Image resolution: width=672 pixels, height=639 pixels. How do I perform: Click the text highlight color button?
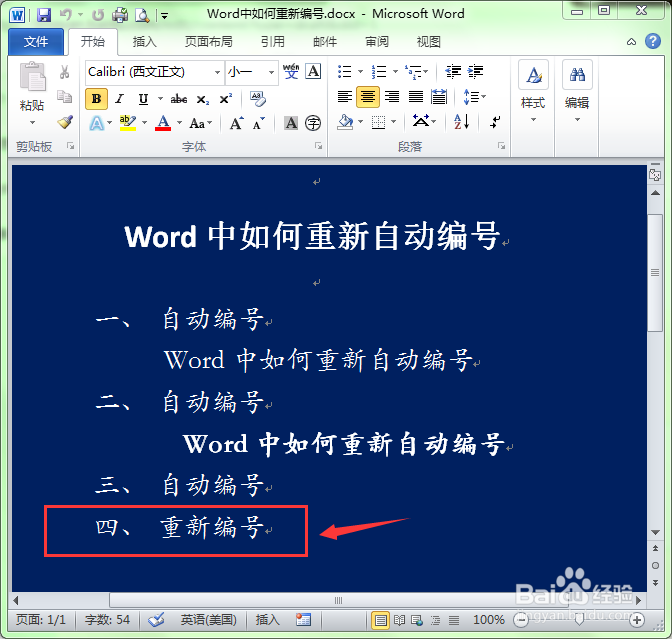pos(127,123)
